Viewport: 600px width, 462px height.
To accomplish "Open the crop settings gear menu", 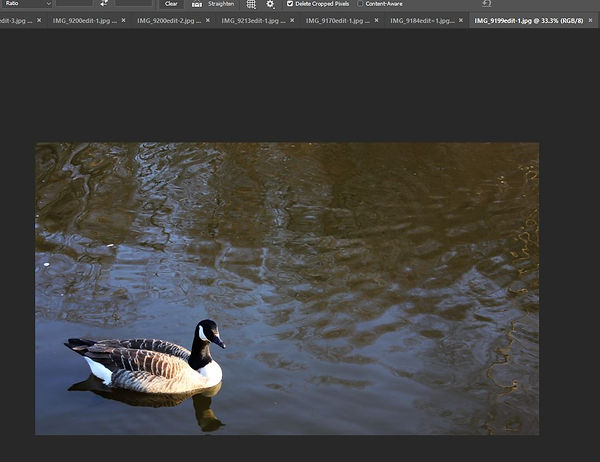I will 270,4.
